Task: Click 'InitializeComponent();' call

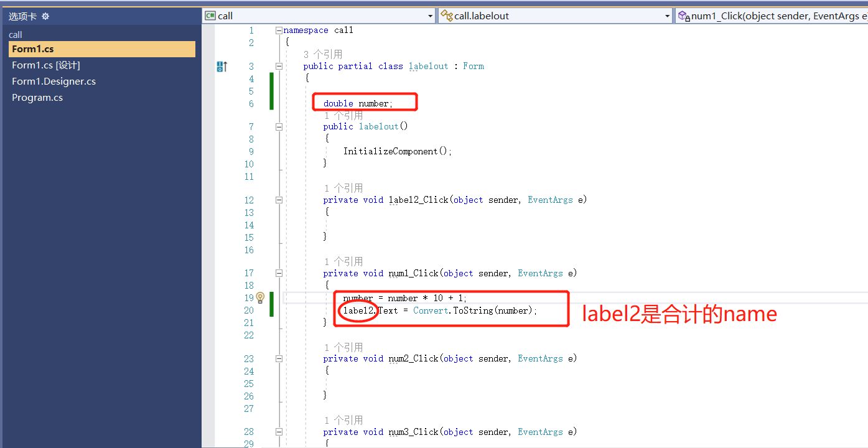Action: coord(398,151)
